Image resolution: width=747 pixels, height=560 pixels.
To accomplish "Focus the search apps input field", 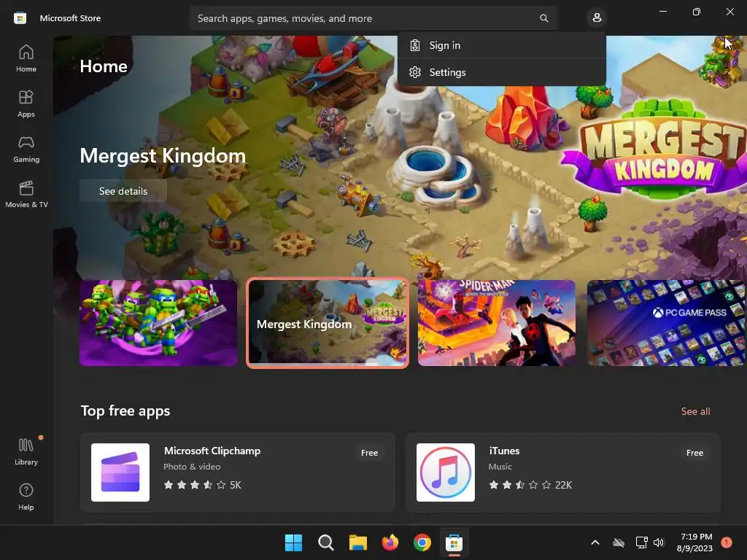I will coord(373,18).
